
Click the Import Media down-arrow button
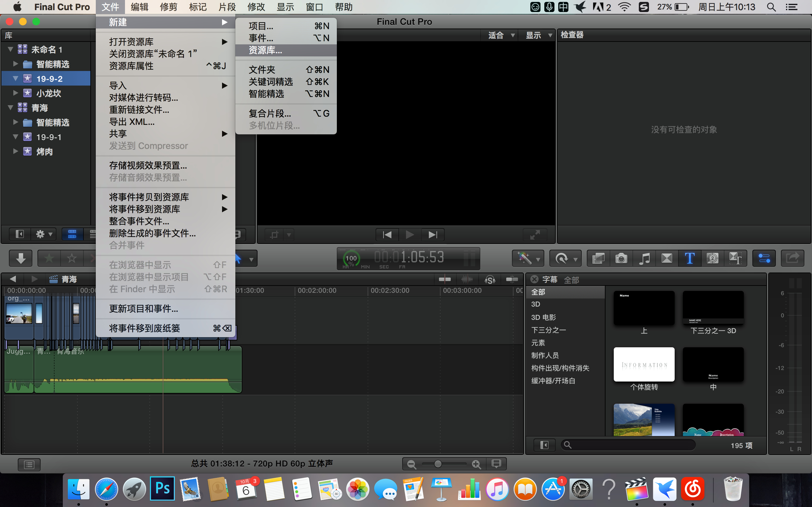[21, 259]
